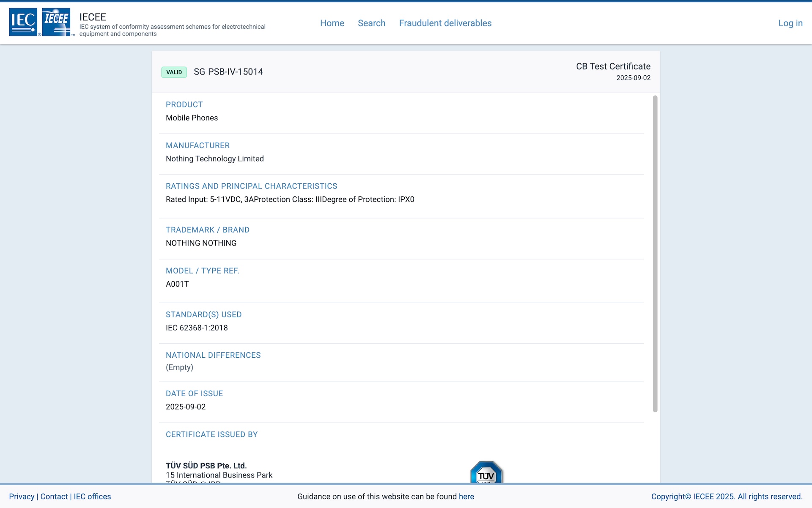Open the Contact footer link
812x508 pixels.
click(x=54, y=497)
